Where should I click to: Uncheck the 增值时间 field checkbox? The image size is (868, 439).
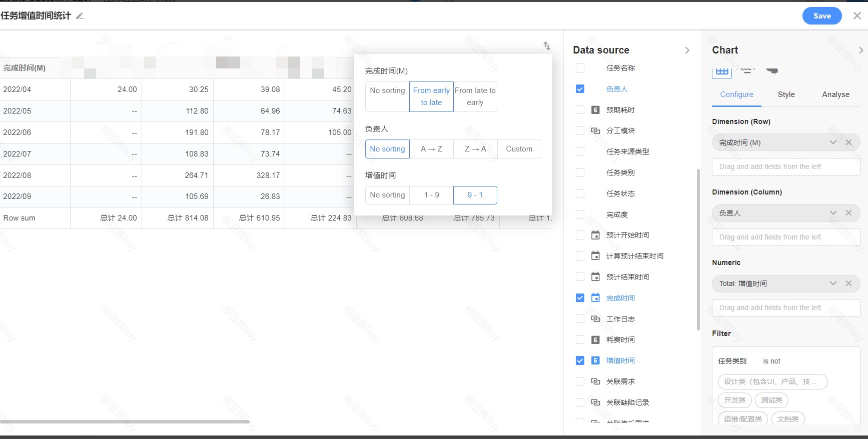[x=580, y=360]
